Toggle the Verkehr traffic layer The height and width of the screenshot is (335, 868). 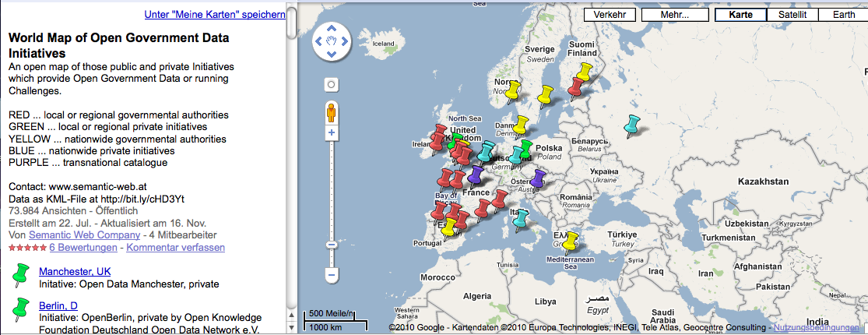[x=610, y=15]
